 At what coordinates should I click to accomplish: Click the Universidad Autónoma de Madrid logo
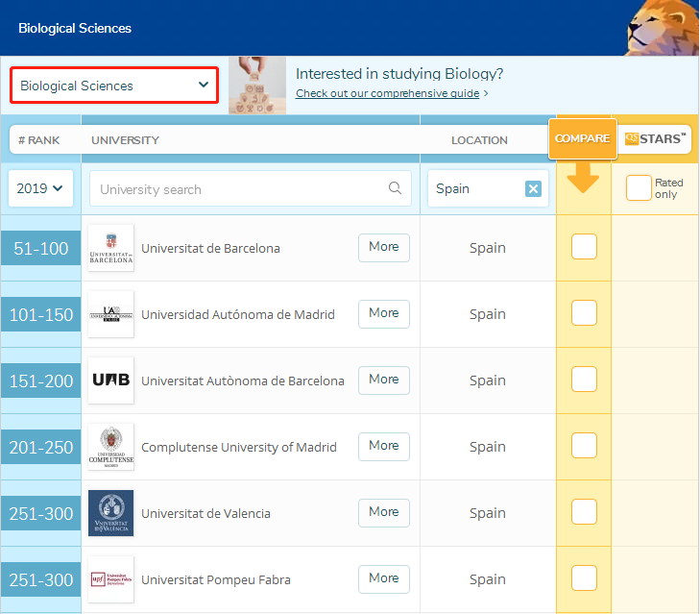pos(111,314)
